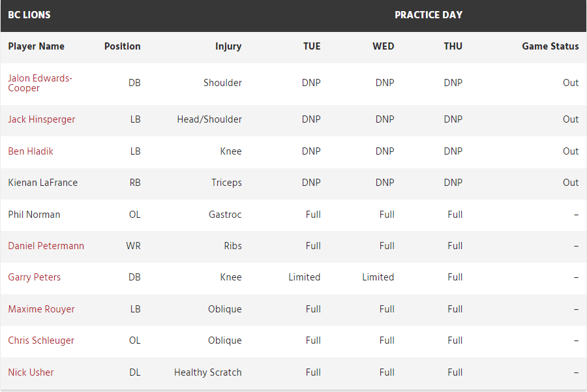This screenshot has width=587, height=392.
Task: Click the THU practice day header
Action: tap(453, 46)
